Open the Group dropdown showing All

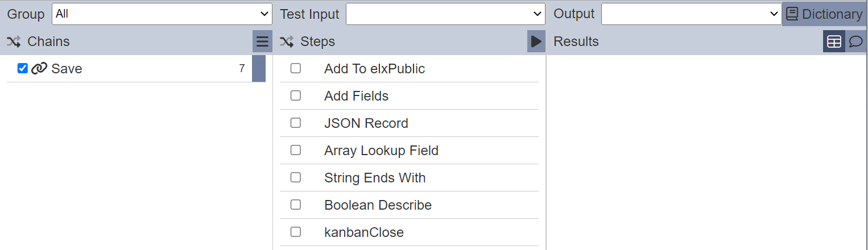point(162,14)
